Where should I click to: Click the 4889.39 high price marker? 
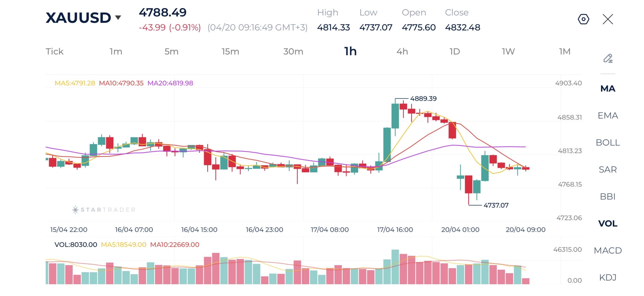pyautogui.click(x=423, y=99)
